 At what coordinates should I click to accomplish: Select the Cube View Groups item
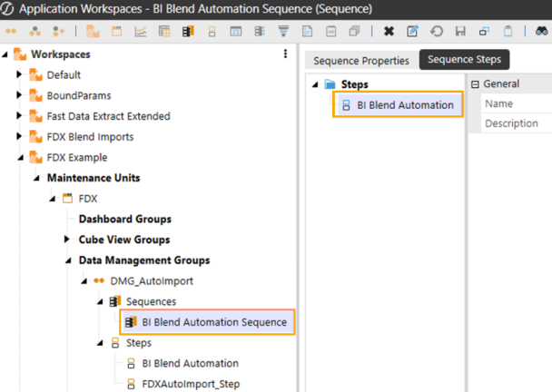pyautogui.click(x=124, y=240)
